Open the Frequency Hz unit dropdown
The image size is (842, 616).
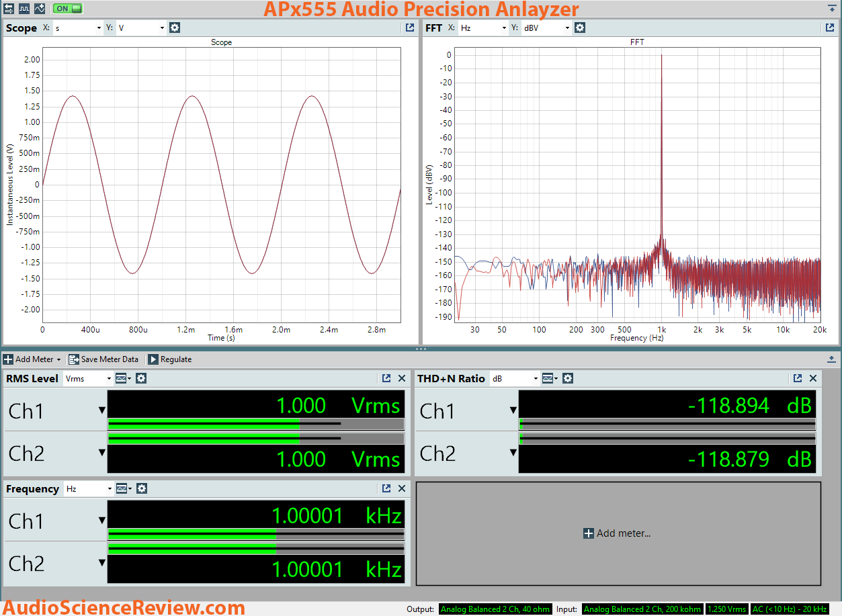point(88,489)
